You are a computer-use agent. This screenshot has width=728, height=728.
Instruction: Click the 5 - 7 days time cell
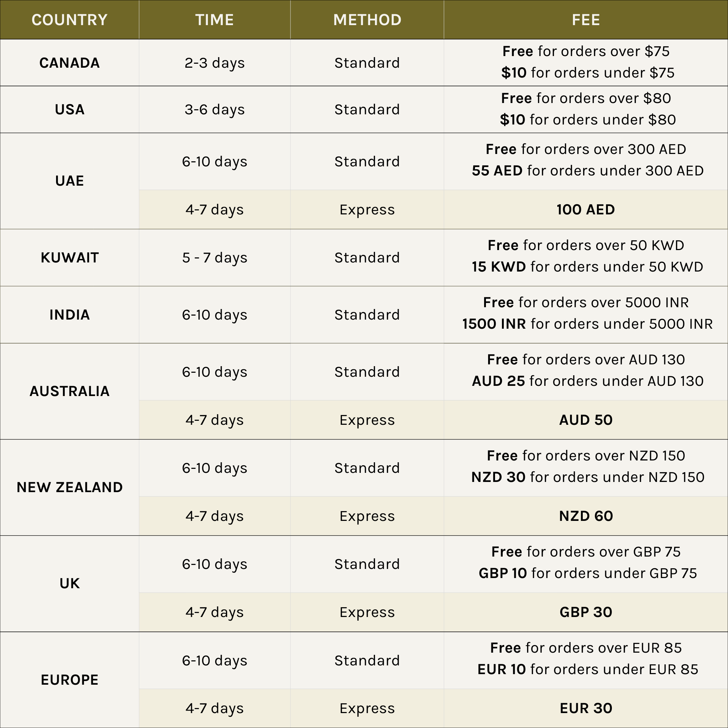(x=214, y=258)
